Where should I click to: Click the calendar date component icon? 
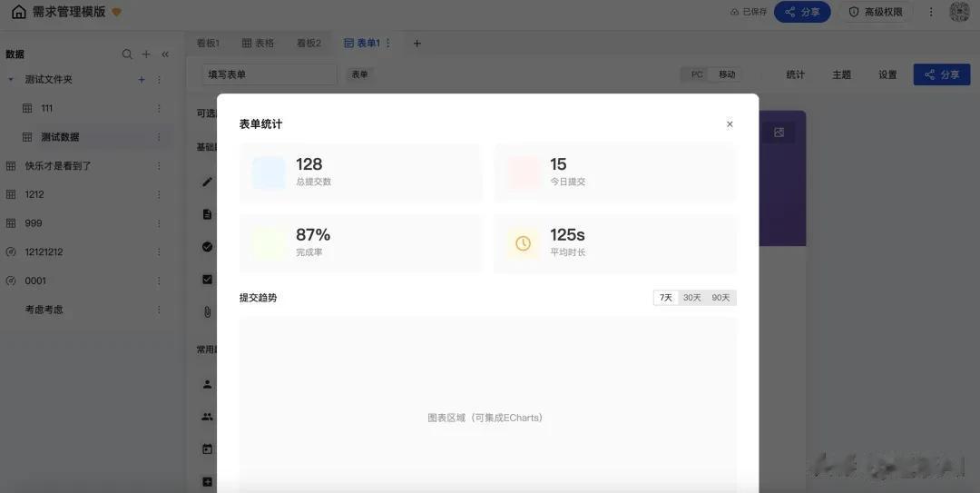click(207, 449)
